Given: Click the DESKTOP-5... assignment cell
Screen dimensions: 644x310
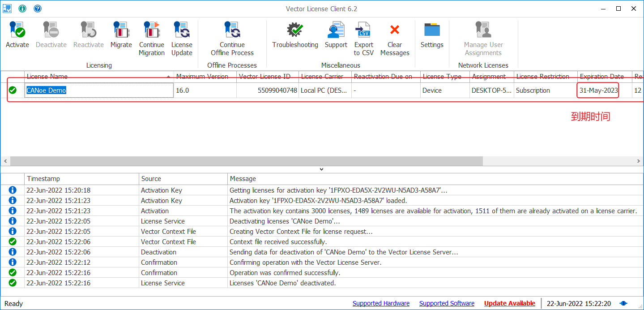Looking at the screenshot, I should tap(491, 90).
